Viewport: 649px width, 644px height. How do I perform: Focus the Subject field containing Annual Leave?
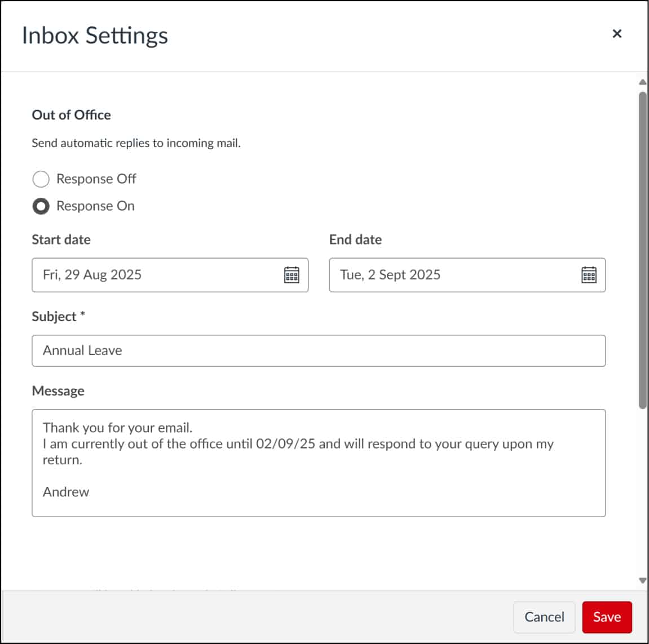click(319, 350)
